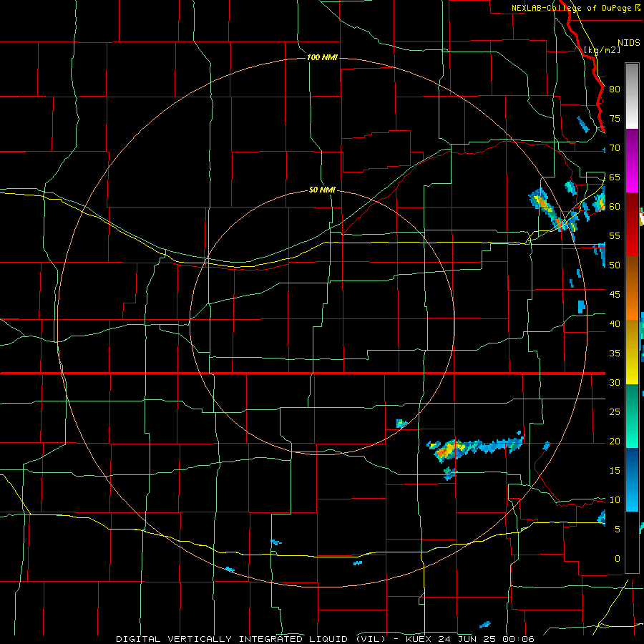
Task: Click the KUEX 24 JUN 25 00:06 timestamp
Action: click(470, 639)
